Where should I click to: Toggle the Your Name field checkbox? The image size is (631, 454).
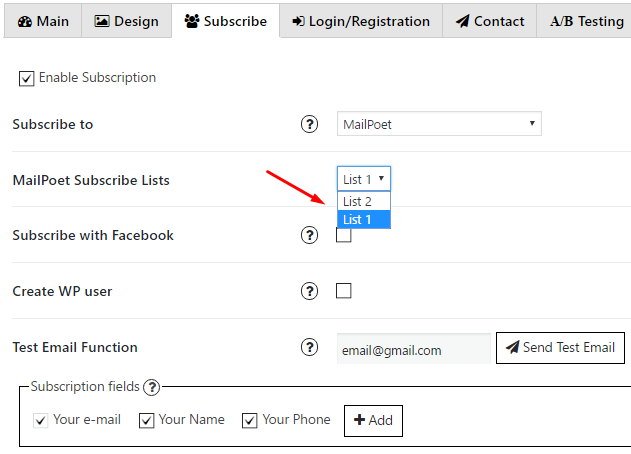[146, 421]
